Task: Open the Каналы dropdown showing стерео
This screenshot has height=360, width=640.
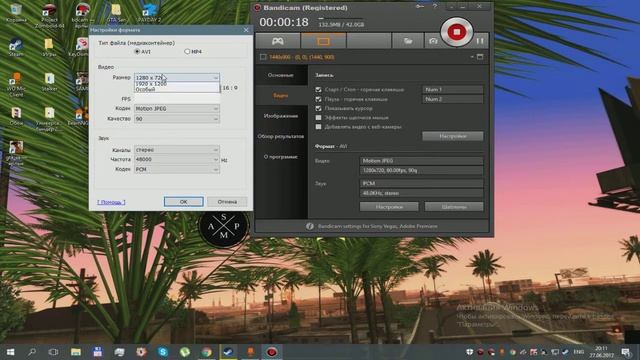Action: pos(177,150)
